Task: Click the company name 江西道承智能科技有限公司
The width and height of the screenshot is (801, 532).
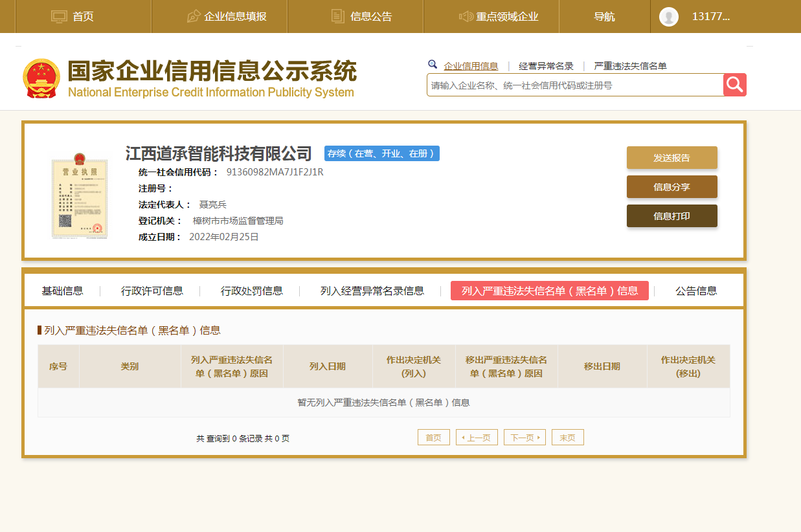Action: (219, 154)
